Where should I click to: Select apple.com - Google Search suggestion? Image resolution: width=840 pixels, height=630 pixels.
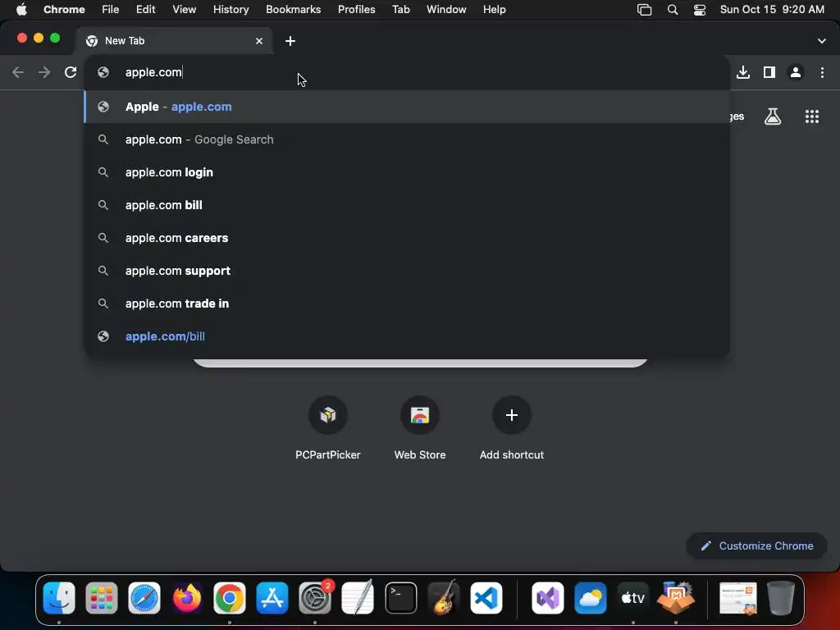pyautogui.click(x=407, y=139)
